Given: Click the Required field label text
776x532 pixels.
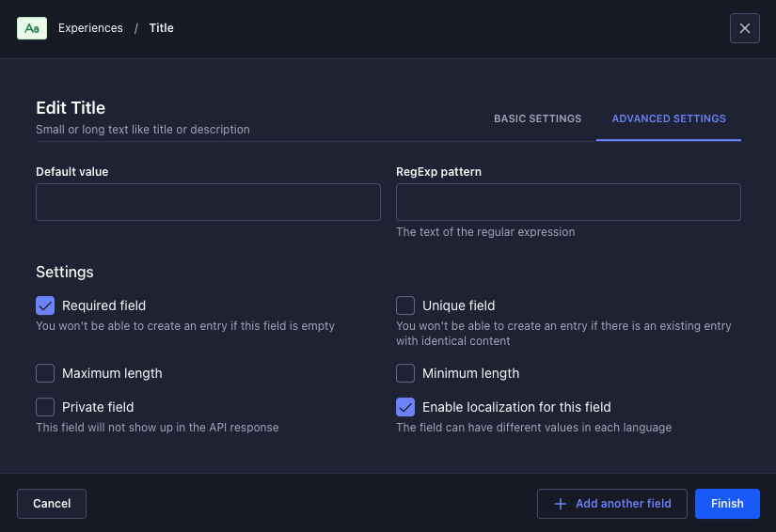Looking at the screenshot, I should click(103, 305).
